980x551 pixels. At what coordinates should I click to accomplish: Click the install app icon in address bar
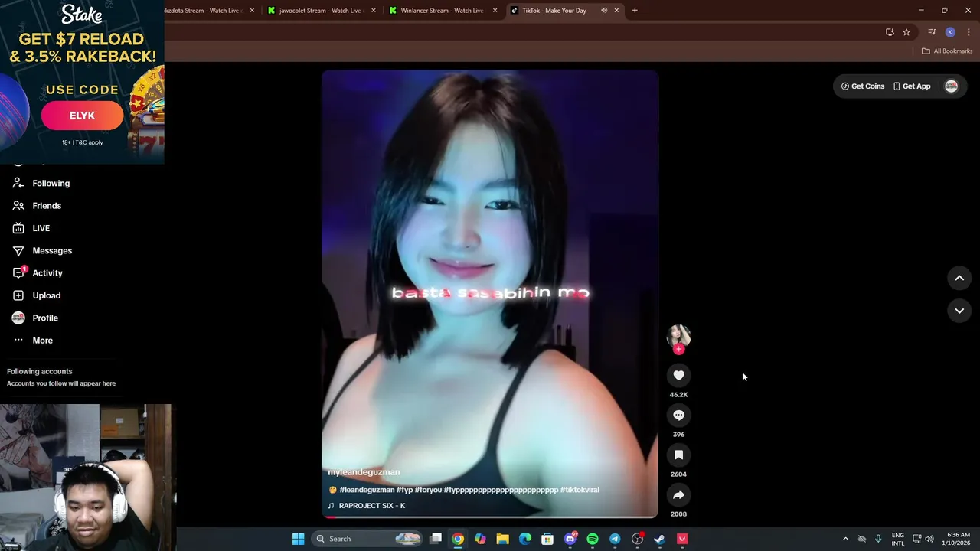pos(890,32)
